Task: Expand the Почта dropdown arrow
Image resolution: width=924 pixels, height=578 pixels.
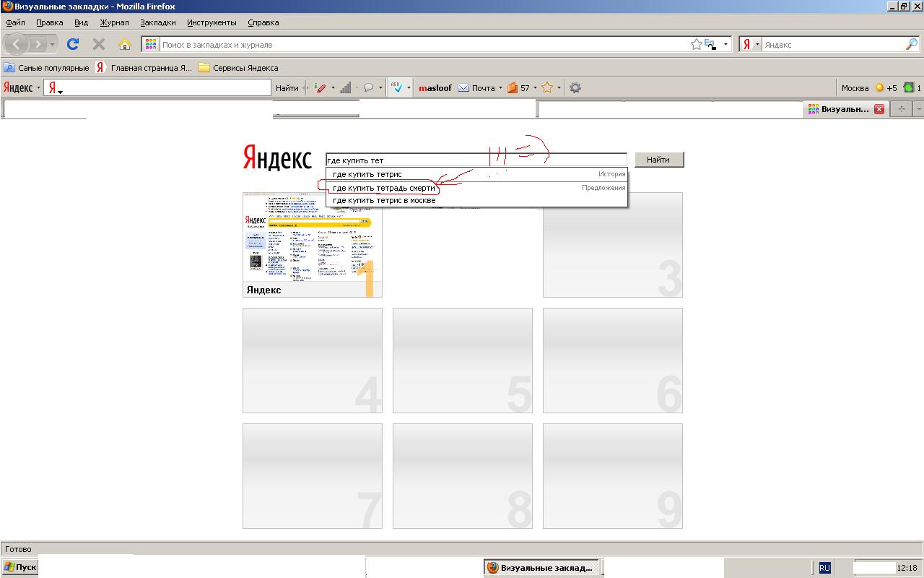Action: point(500,88)
